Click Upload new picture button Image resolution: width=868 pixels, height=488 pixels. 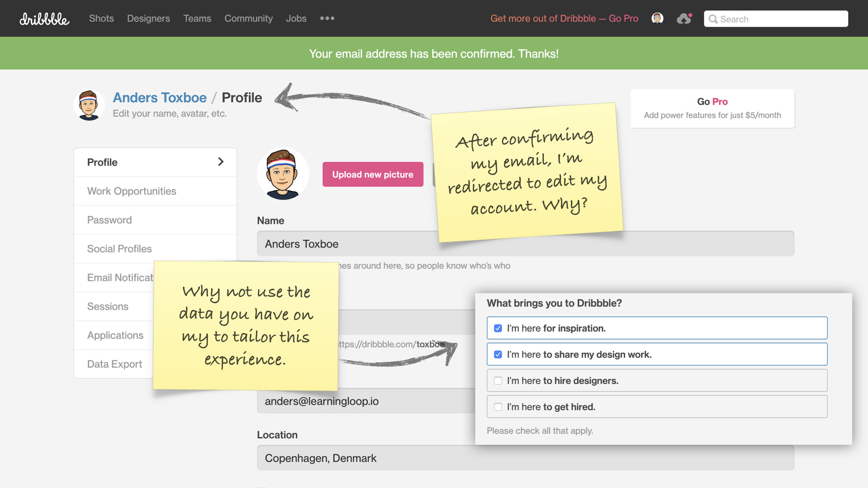tap(373, 174)
